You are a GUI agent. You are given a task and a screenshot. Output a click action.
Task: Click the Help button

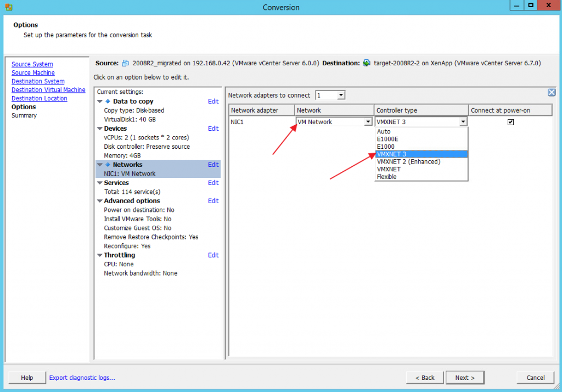pos(27,378)
